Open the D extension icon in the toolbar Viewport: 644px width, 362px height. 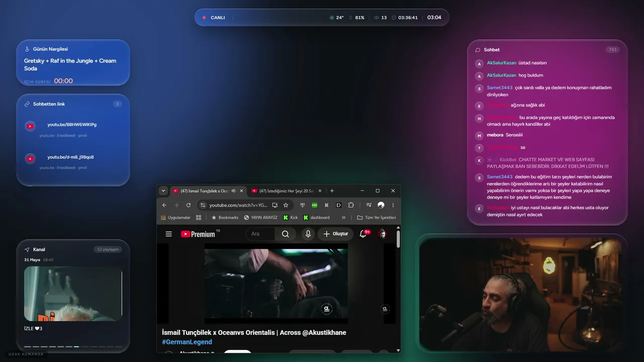[x=339, y=205]
